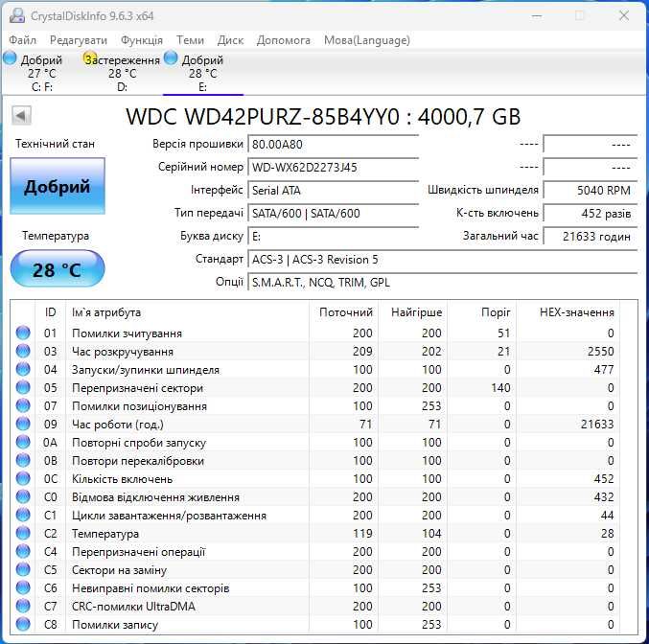Select the Помилки зчитування attribute row
The height and width of the screenshot is (644, 649).
317,333
